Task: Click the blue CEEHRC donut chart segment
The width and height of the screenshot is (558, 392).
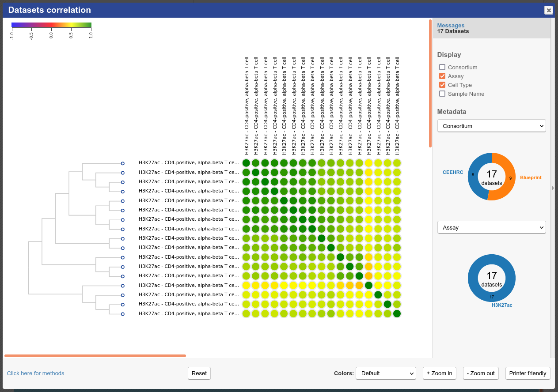Action: pyautogui.click(x=473, y=177)
